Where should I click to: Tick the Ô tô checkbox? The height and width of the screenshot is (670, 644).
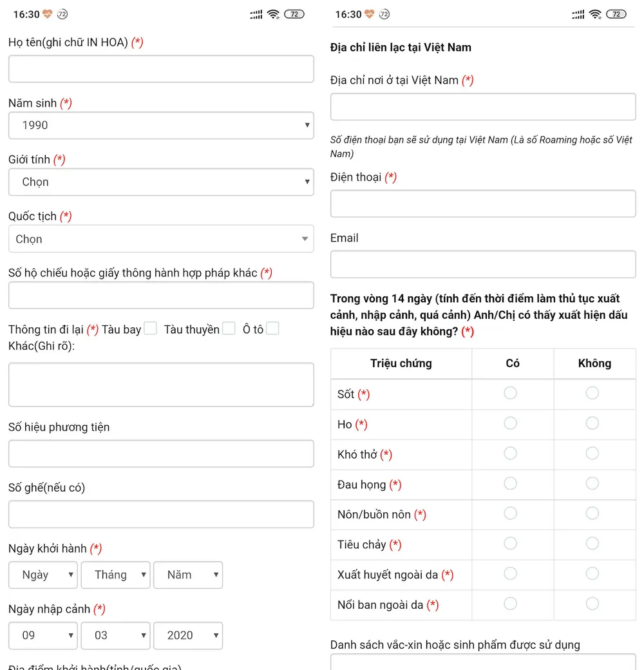(272, 329)
